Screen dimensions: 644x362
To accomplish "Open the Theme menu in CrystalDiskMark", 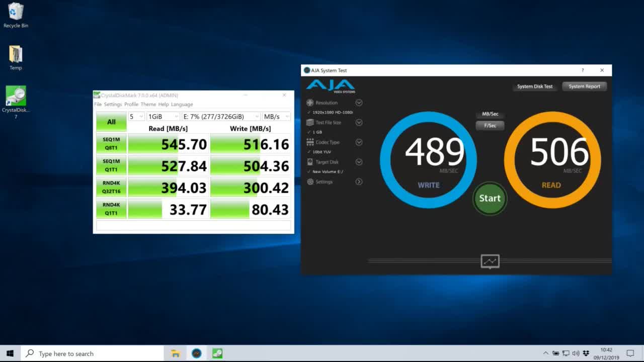I will point(148,104).
